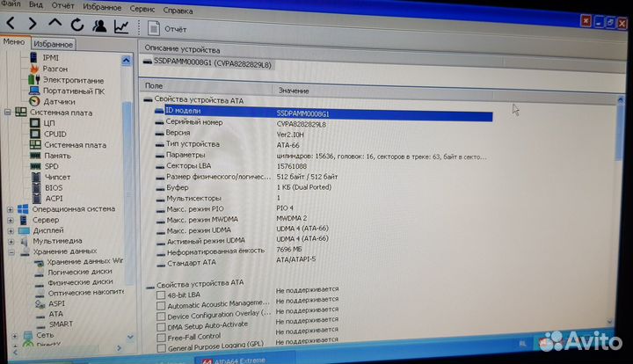The width and height of the screenshot is (633, 364).
Task: Go up one level with Up arrow
Action: click(x=55, y=24)
